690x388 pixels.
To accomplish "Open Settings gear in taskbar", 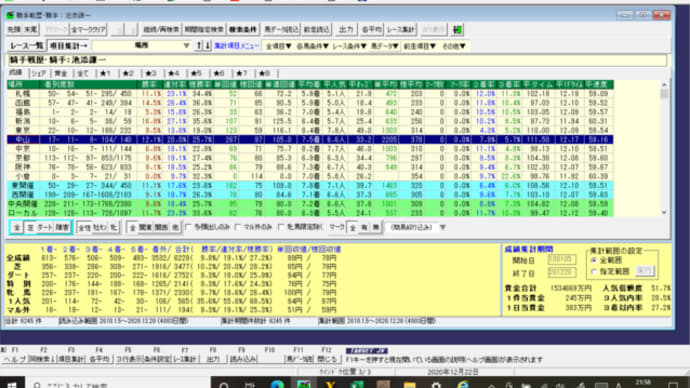I will [x=436, y=384].
